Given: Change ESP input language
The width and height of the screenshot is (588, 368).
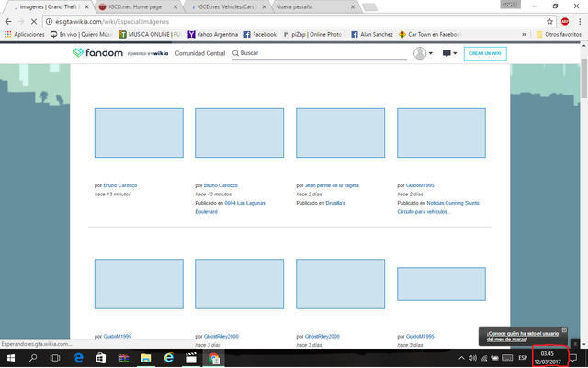Looking at the screenshot, I should pos(523,358).
